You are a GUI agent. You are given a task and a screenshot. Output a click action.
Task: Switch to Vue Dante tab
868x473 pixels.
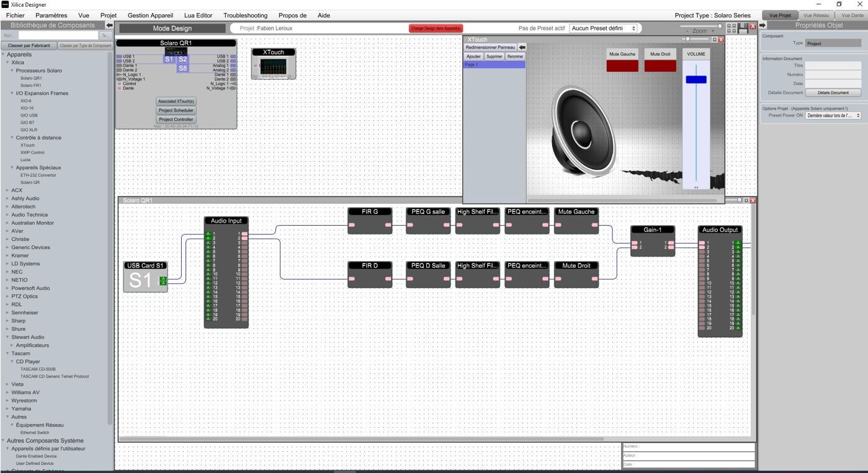[852, 15]
